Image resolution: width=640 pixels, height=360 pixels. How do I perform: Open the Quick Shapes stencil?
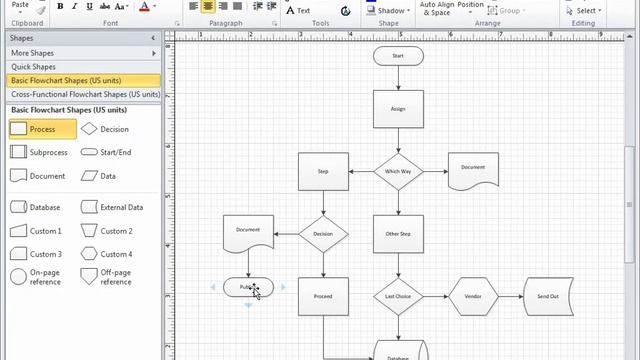click(84, 67)
